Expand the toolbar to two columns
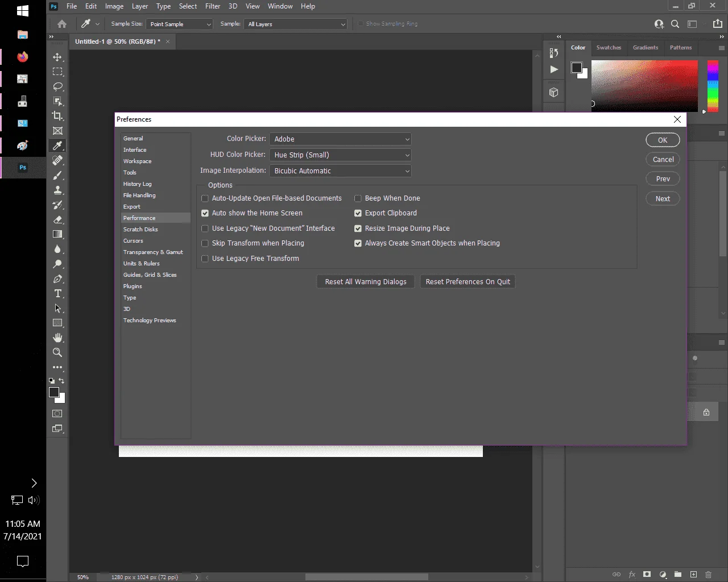The height and width of the screenshot is (582, 728). click(51, 36)
